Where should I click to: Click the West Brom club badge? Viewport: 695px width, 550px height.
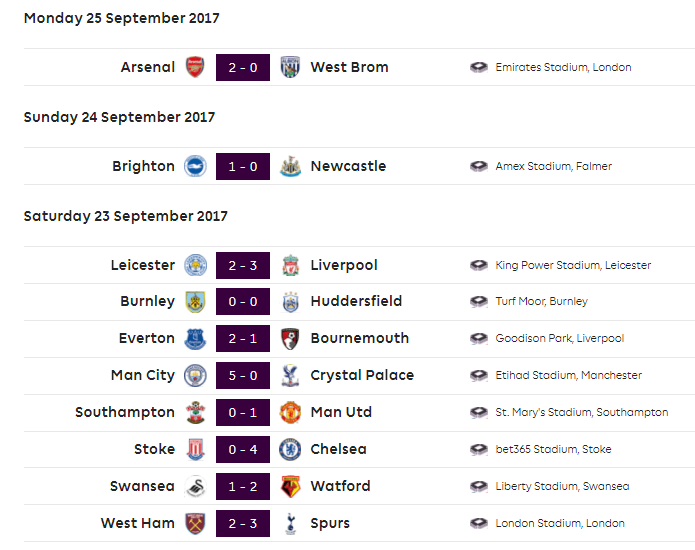pos(290,67)
